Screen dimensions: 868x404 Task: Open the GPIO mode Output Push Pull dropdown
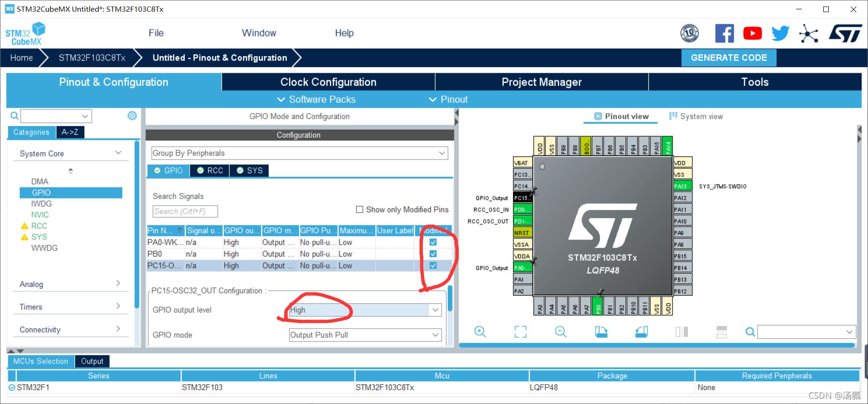365,335
